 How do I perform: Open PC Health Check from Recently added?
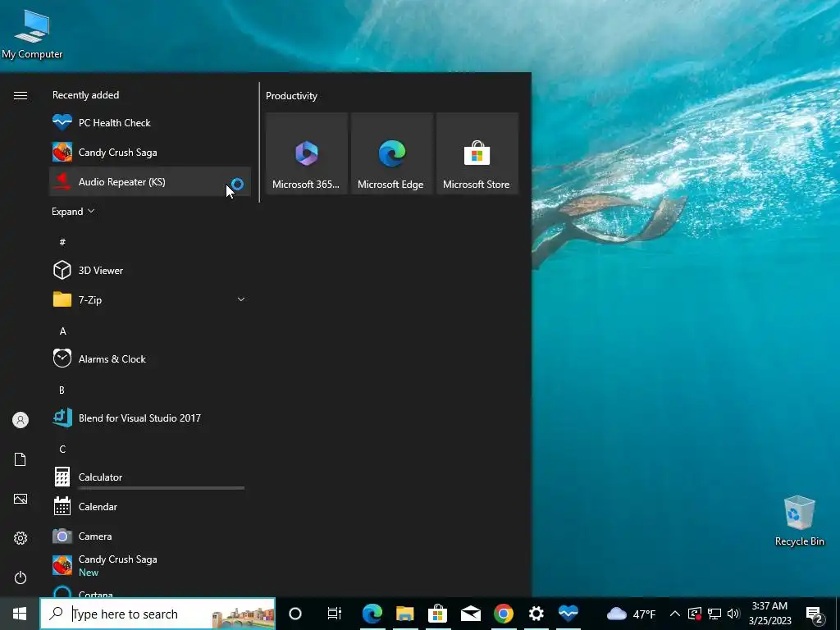point(150,123)
